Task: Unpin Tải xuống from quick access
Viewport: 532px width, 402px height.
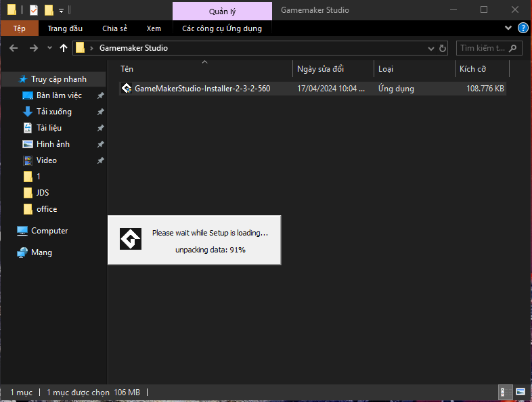Action: [x=100, y=112]
